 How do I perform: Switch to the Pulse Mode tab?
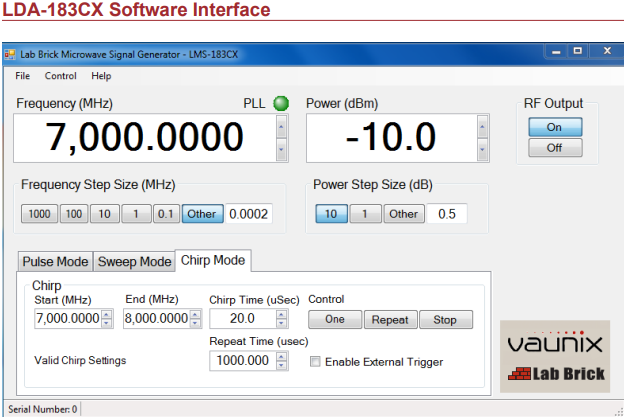tap(55, 261)
